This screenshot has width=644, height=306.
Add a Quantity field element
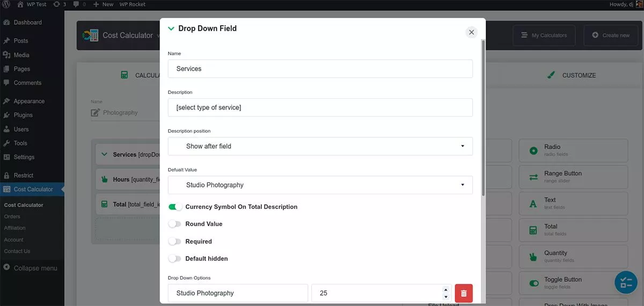pos(573,257)
